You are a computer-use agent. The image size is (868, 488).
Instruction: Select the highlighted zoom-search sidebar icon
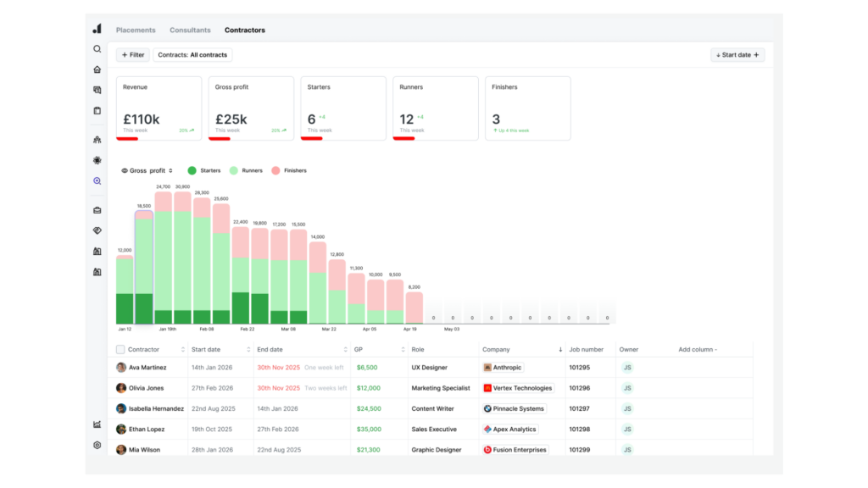(x=97, y=181)
